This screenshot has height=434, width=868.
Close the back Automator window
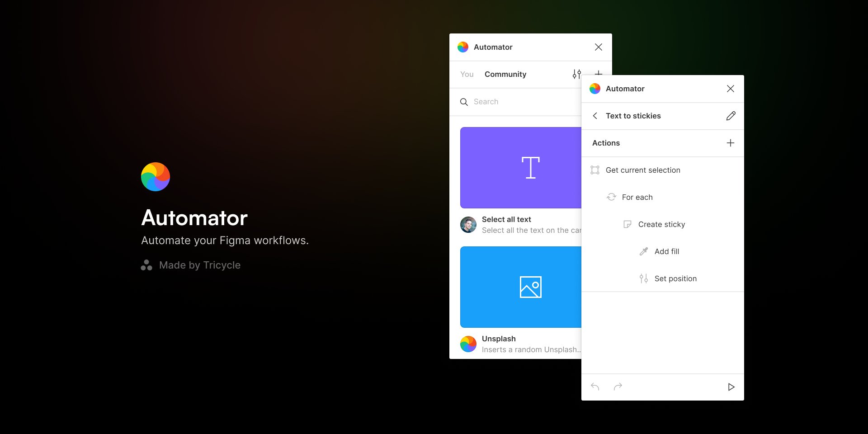coord(599,47)
